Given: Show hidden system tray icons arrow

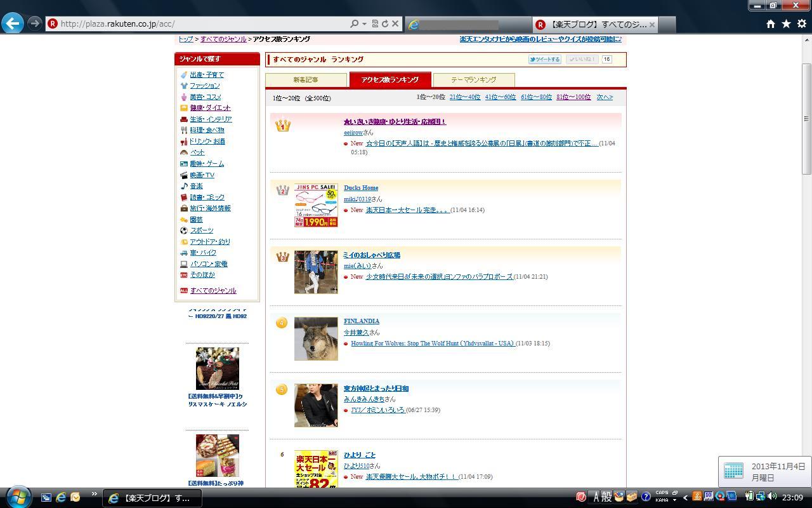Looking at the screenshot, I should tap(685, 497).
